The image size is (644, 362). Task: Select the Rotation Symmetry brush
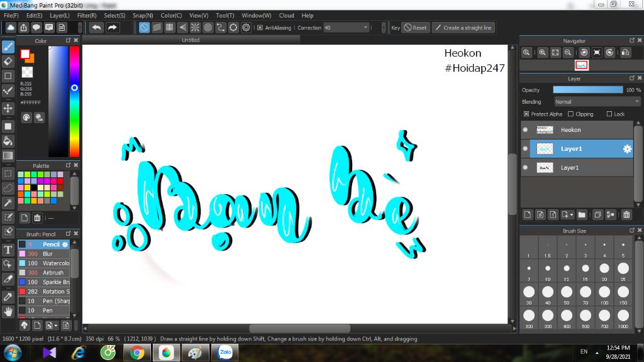coord(44,292)
